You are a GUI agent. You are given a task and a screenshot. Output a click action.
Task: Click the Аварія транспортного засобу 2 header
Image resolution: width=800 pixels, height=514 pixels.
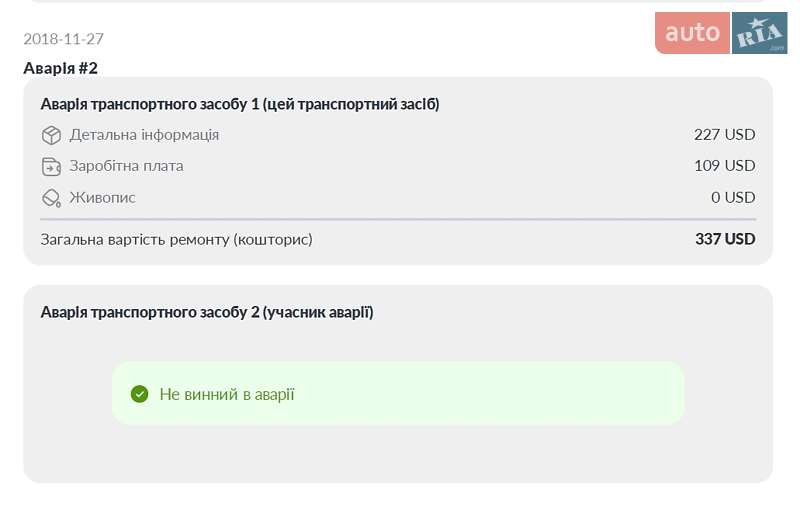206,312
